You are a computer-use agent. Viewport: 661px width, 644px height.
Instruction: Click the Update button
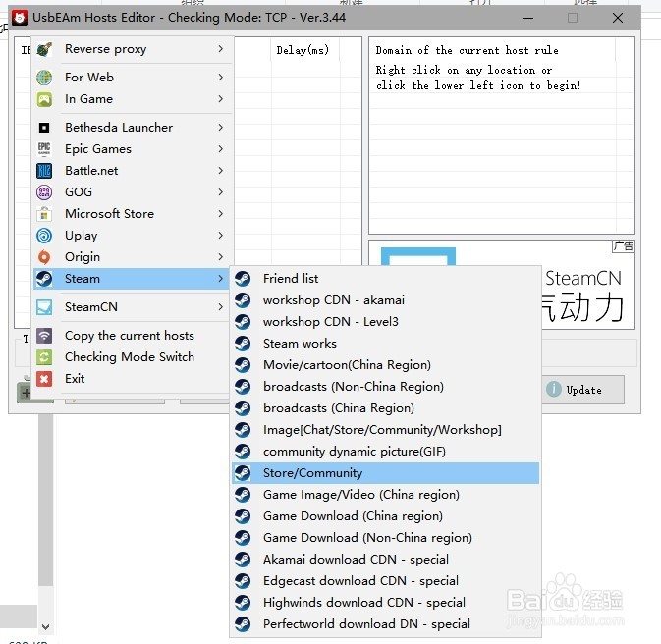pyautogui.click(x=583, y=390)
